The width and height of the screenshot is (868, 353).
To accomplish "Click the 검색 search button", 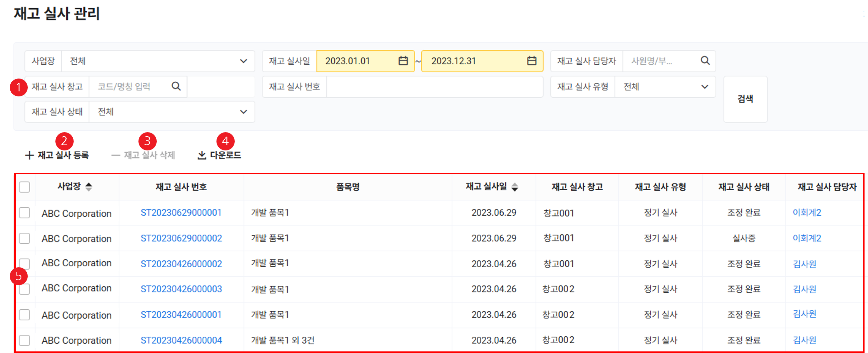I will [745, 99].
